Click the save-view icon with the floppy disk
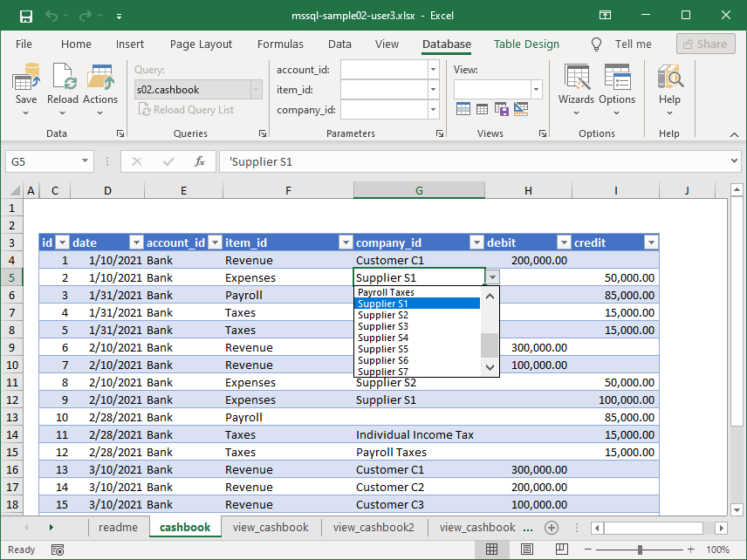 [501, 108]
